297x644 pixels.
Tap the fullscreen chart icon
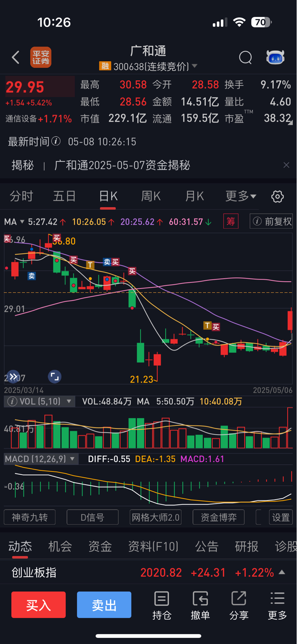tap(55, 376)
